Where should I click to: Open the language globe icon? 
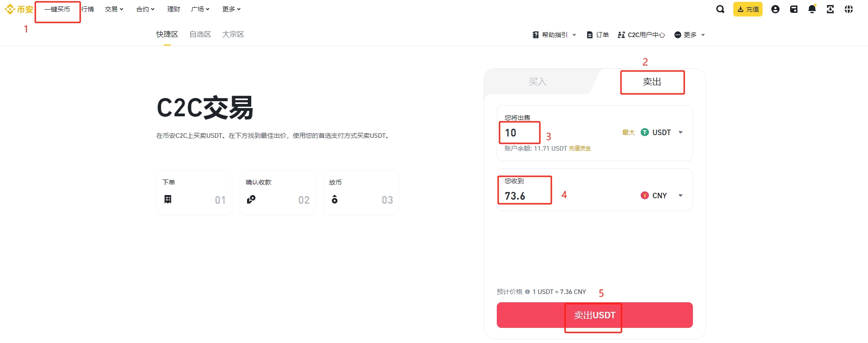(x=849, y=9)
